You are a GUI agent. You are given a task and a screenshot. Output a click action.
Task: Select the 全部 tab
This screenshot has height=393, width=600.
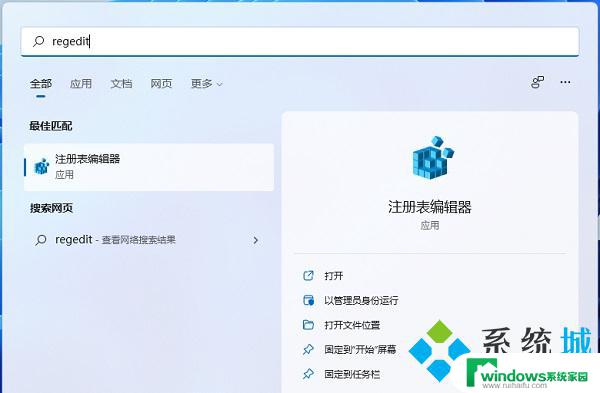(x=41, y=83)
